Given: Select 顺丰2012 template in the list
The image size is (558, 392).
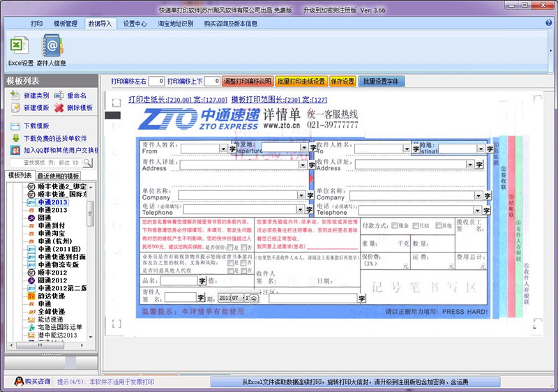Looking at the screenshot, I should [x=52, y=273].
